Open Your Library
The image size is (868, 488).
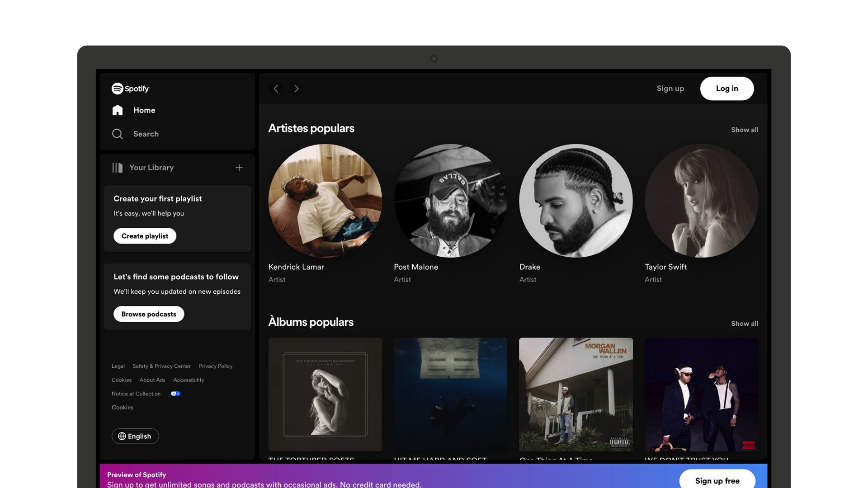point(143,168)
